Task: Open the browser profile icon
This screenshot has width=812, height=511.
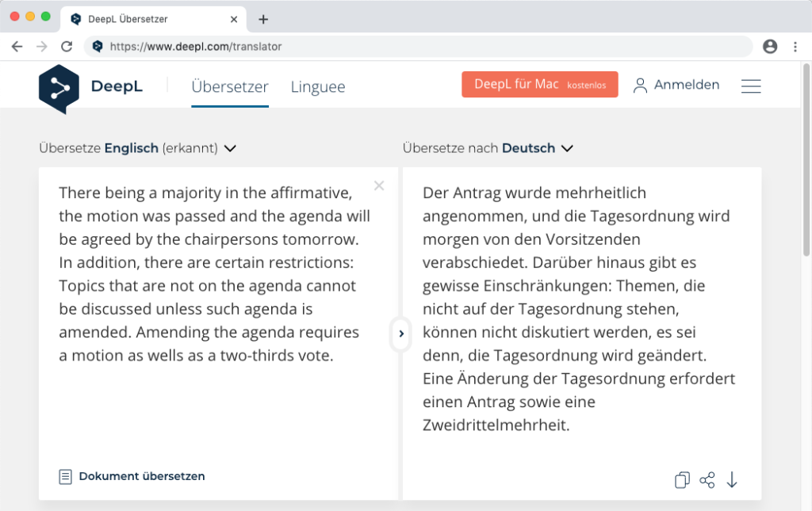Action: 769,47
